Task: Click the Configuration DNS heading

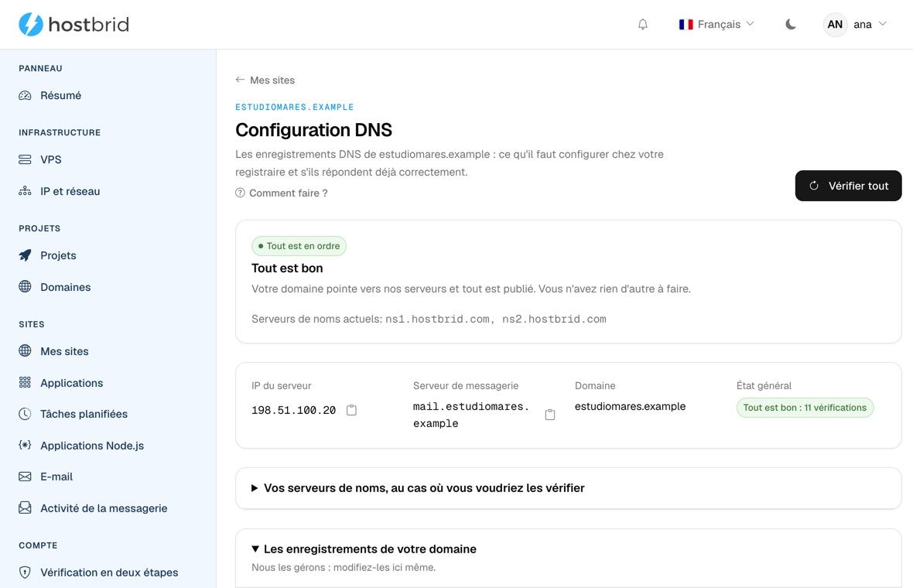Action: 313,130
